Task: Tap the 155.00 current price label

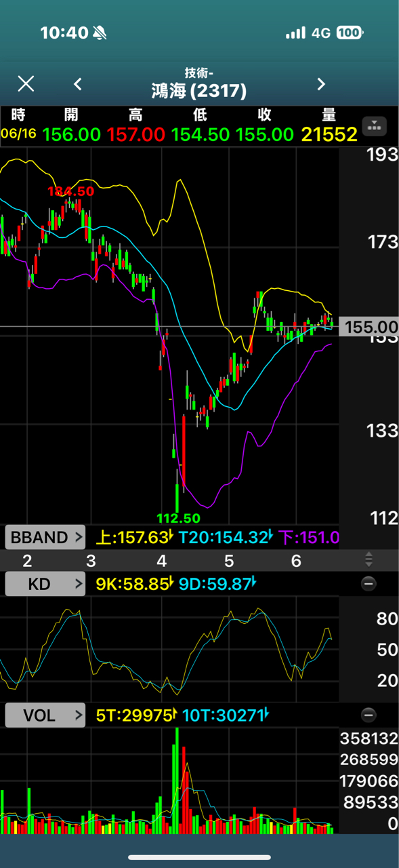Action: click(371, 327)
